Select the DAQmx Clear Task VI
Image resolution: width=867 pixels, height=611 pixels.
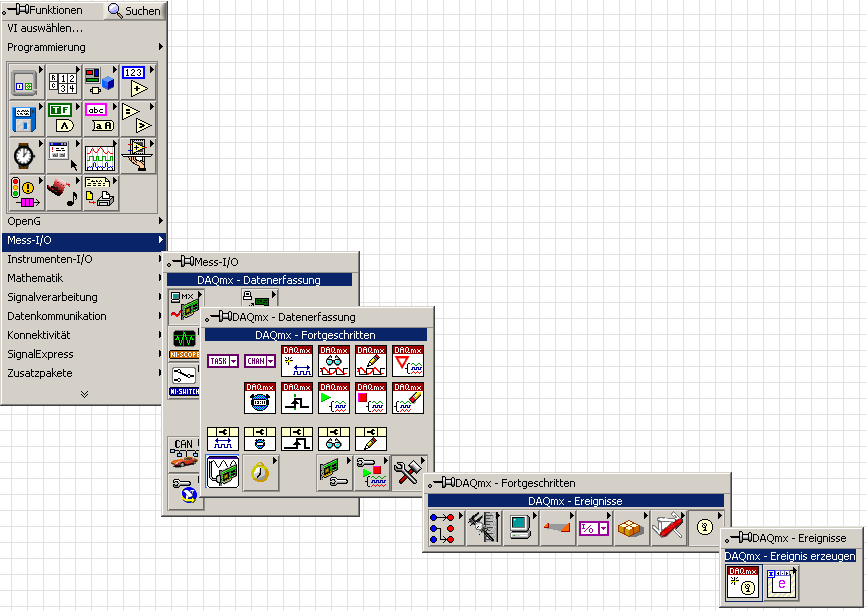pos(408,398)
